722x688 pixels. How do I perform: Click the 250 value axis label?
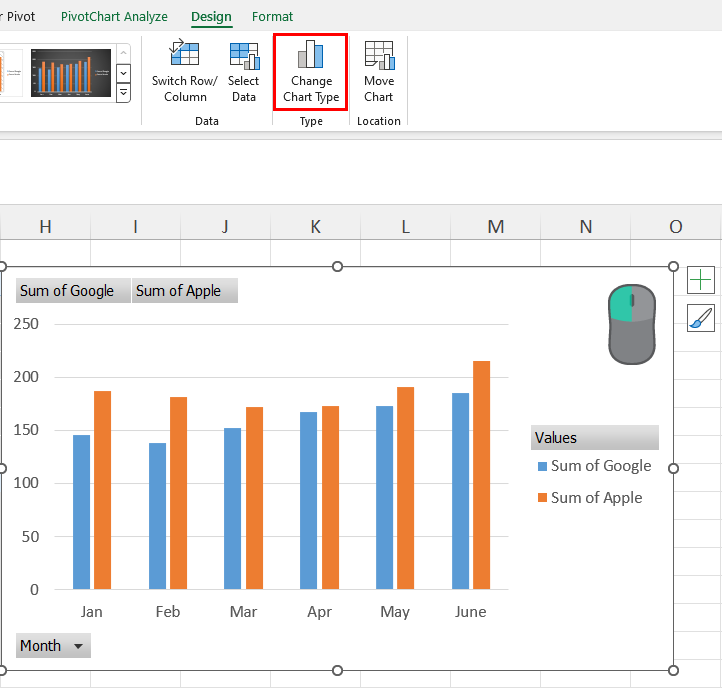click(26, 324)
